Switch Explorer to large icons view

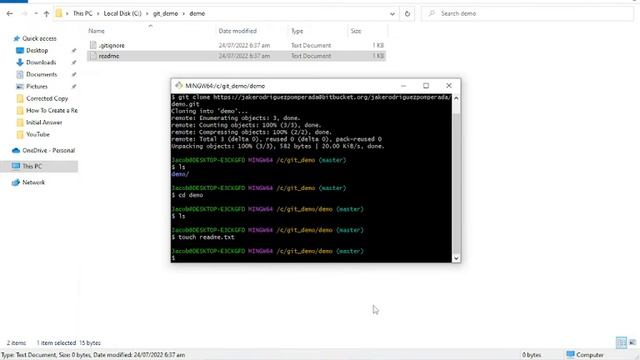(633, 343)
